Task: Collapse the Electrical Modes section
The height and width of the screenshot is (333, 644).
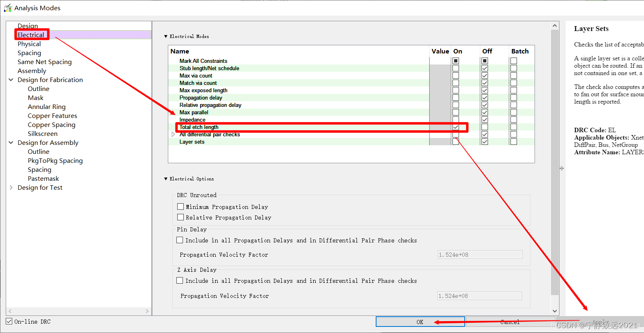Action: tap(166, 37)
